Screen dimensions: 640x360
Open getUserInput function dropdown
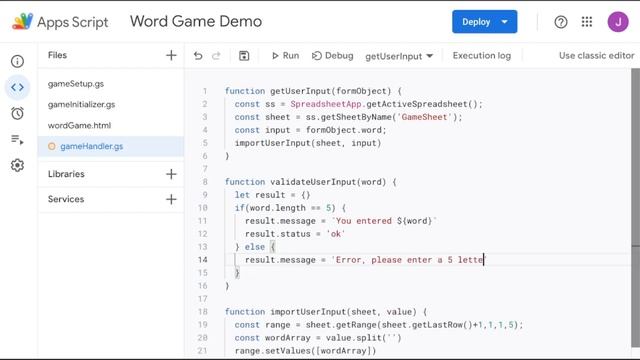click(399, 56)
